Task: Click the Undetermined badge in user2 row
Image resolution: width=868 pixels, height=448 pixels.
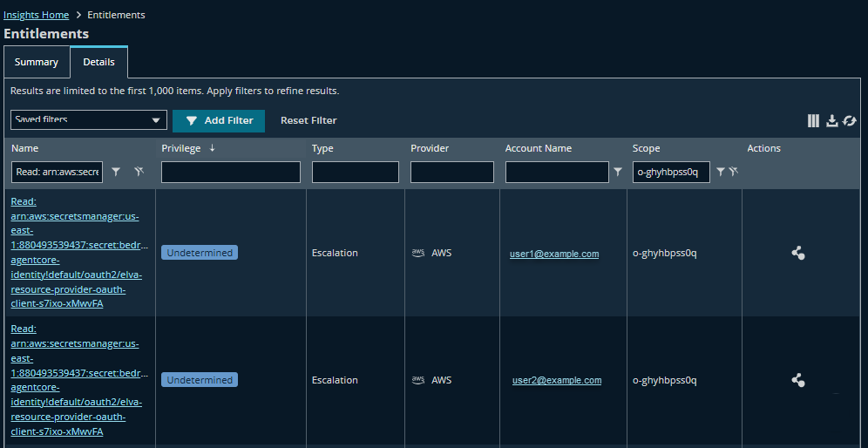Action: tap(200, 380)
